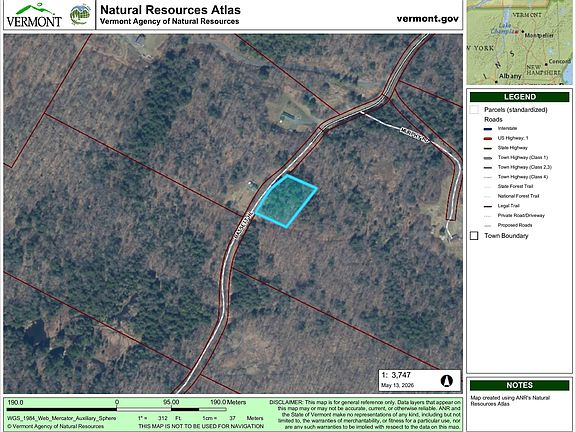Click the Town Highway Class 1 symbol
Viewport: 576px width, 432px height.
point(488,158)
